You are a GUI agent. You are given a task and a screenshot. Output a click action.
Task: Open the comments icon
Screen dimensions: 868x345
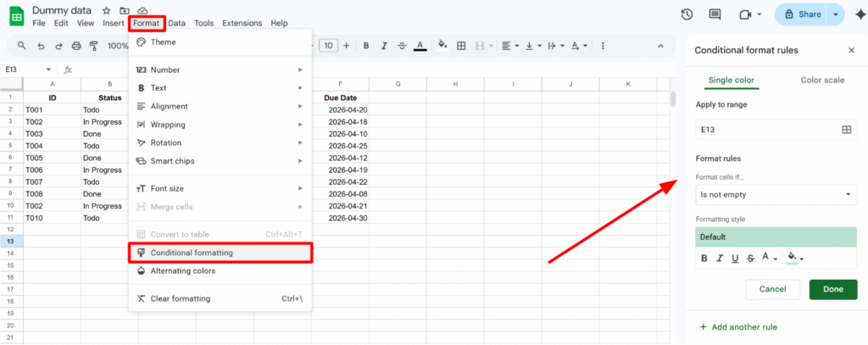pos(715,14)
